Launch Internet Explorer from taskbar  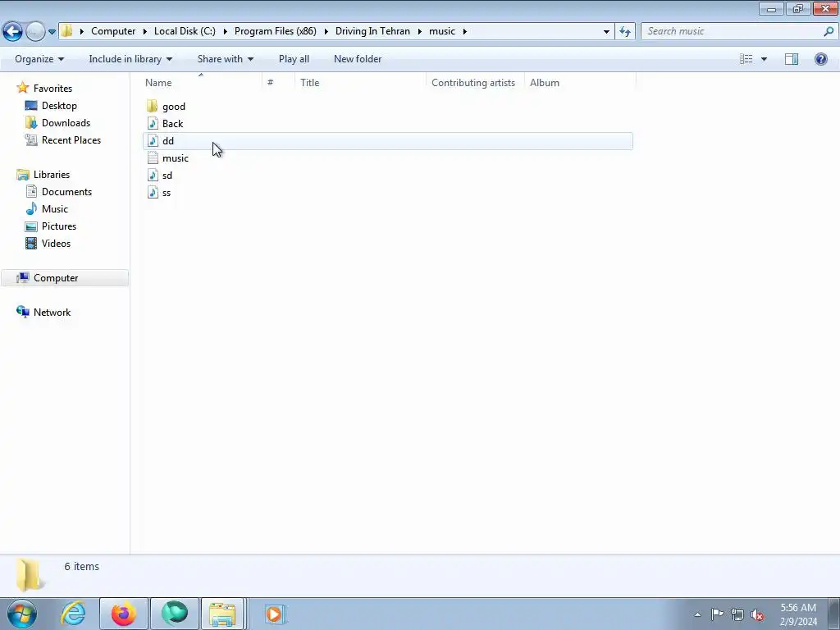pyautogui.click(x=73, y=614)
